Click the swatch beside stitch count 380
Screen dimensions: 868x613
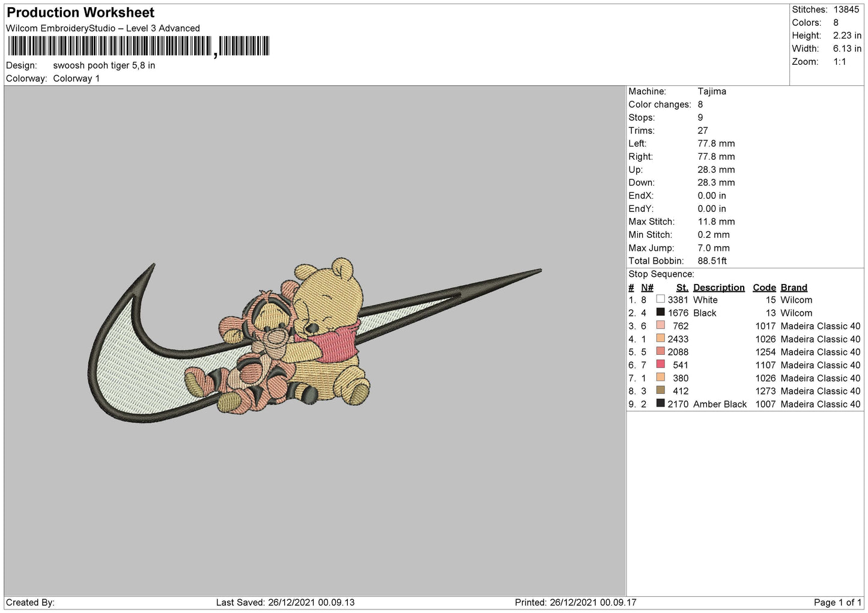(x=660, y=378)
